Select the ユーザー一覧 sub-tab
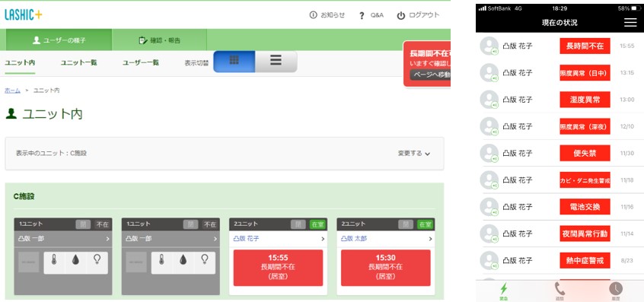The height and width of the screenshot is (302, 644). coord(141,63)
